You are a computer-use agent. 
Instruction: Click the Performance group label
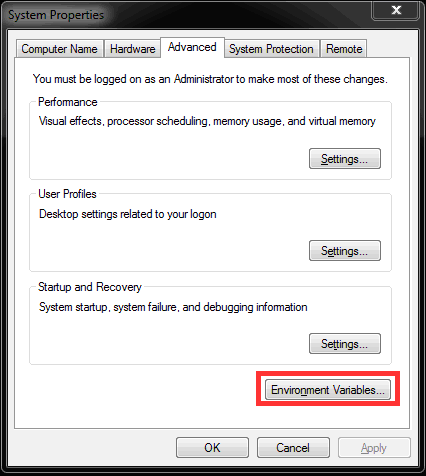pyautogui.click(x=68, y=102)
